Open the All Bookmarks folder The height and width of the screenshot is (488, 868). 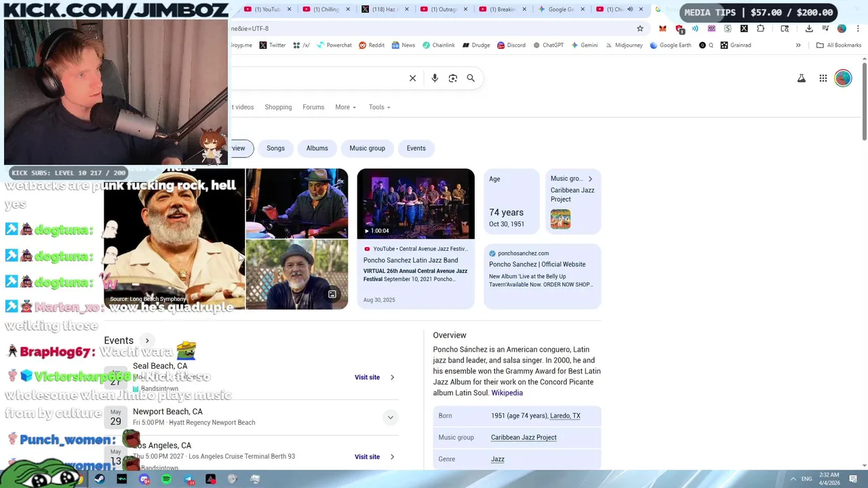(x=839, y=45)
